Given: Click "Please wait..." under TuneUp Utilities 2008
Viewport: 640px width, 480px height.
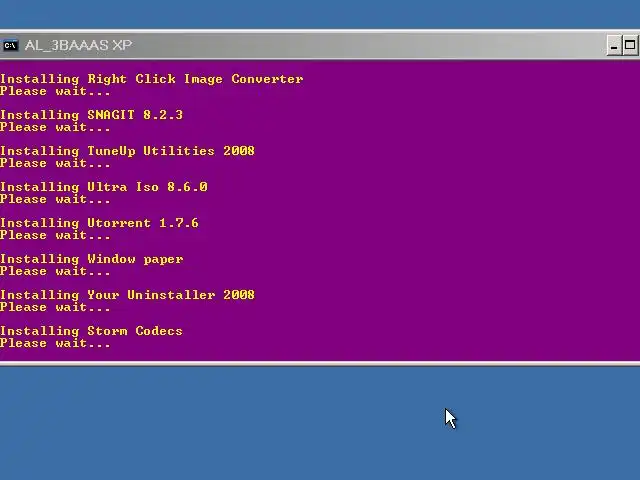Looking at the screenshot, I should click(55, 163).
